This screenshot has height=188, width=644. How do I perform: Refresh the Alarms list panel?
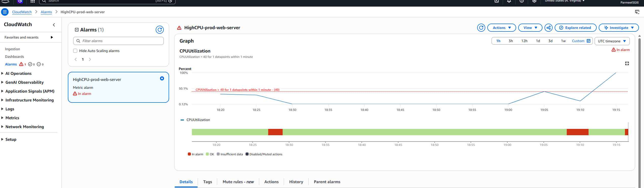(x=160, y=30)
